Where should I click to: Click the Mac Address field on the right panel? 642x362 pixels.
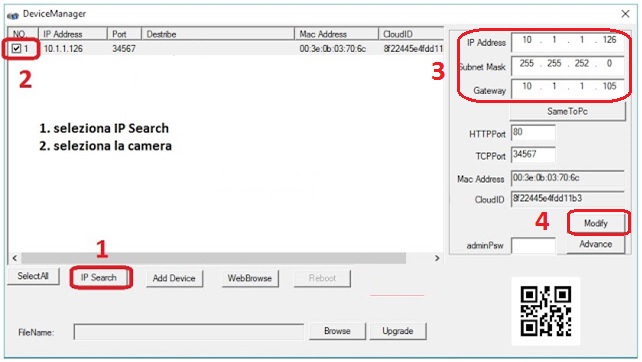pos(567,178)
